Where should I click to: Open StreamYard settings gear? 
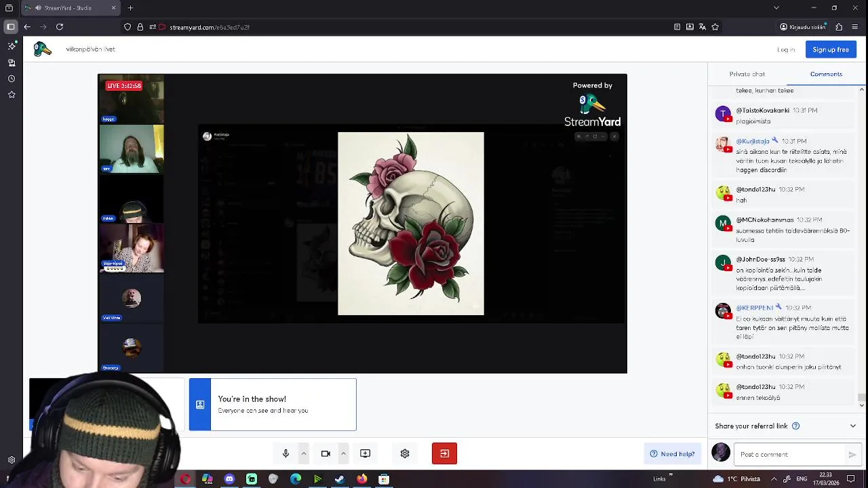(x=405, y=453)
